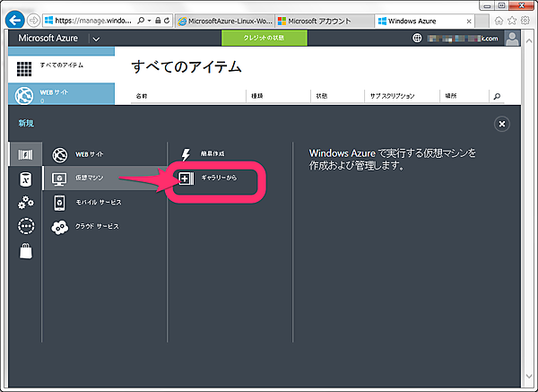The image size is (538, 392).
Task: Open the Data Services category icon
Action: pos(25,179)
